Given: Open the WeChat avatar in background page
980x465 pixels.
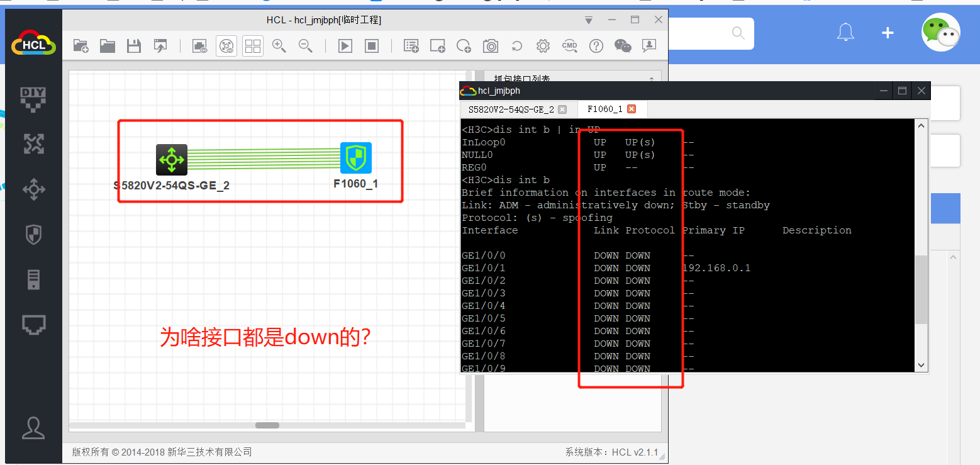Looking at the screenshot, I should (941, 32).
